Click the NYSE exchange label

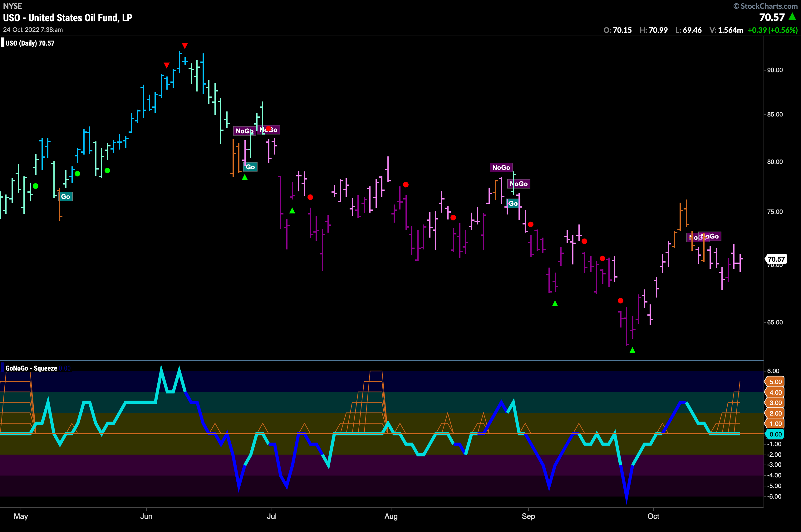12,6
